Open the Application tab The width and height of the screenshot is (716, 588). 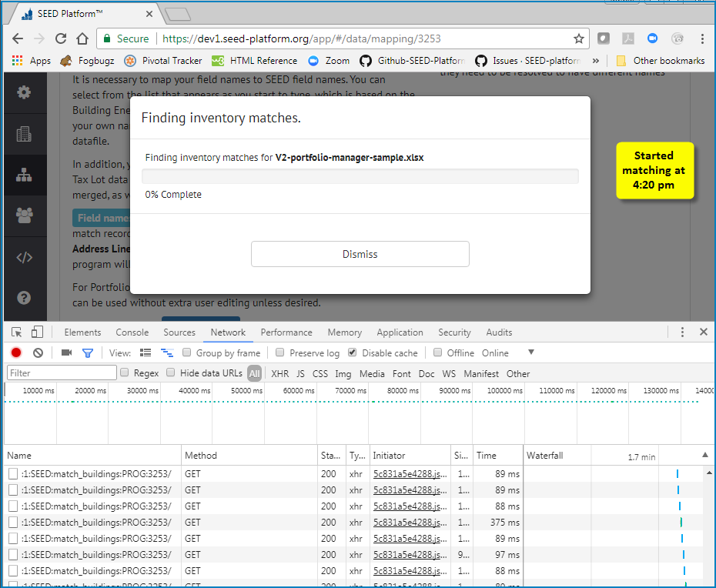point(400,332)
